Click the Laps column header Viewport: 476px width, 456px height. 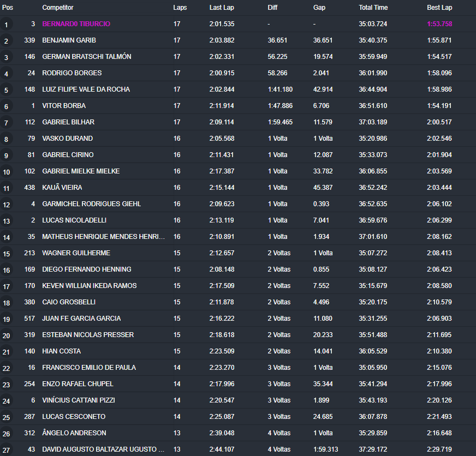(x=180, y=8)
